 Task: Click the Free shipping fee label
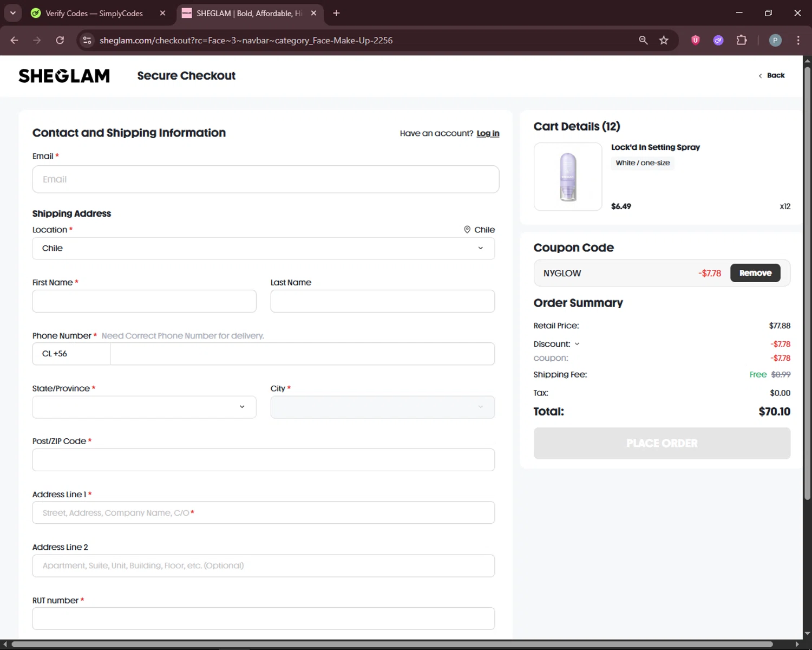tap(758, 374)
